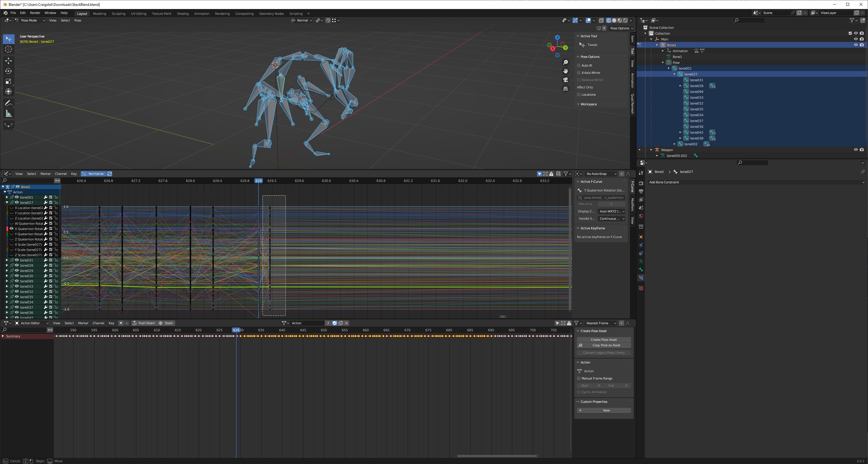The height and width of the screenshot is (464, 868).
Task: Click Create Pose Asset button
Action: click(604, 339)
